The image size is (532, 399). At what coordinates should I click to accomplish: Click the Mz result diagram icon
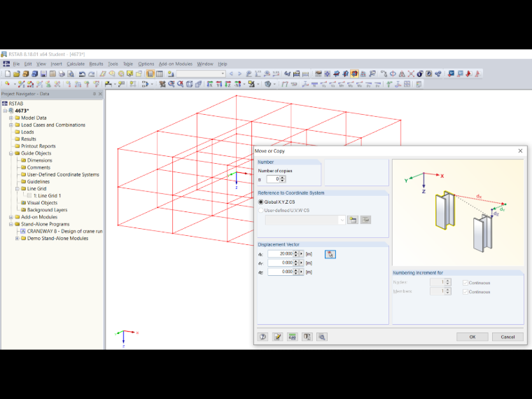(359, 85)
